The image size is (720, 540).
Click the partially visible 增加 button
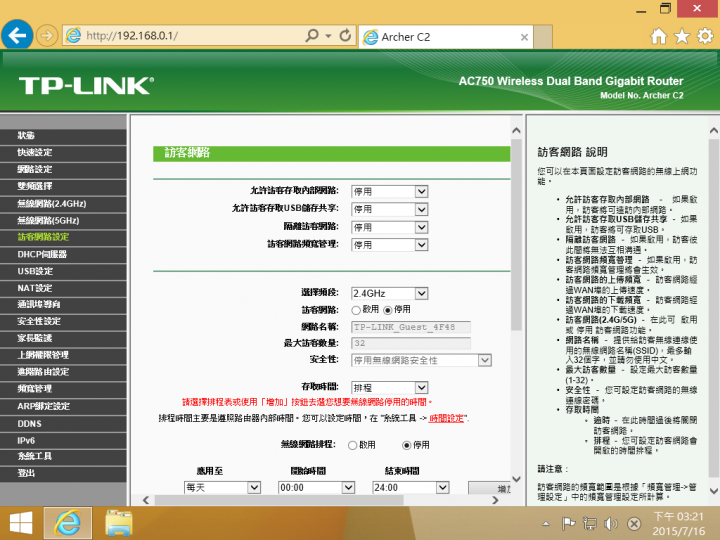[489, 489]
